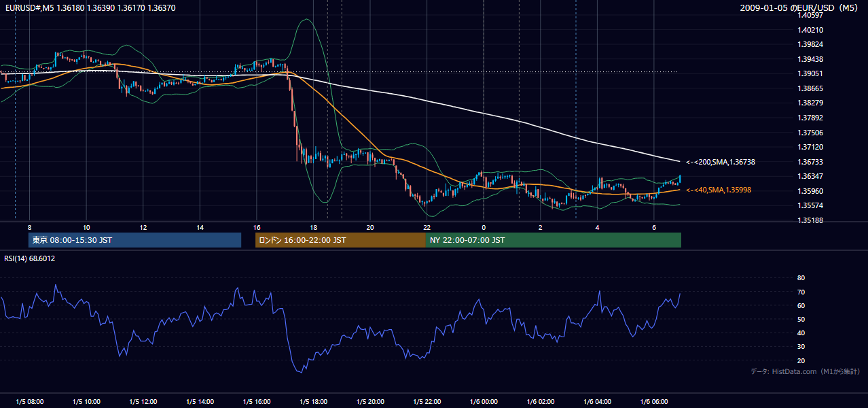Click the 東京 08:00-15:30 JST session bar
868x408 pixels.
[x=134, y=240]
